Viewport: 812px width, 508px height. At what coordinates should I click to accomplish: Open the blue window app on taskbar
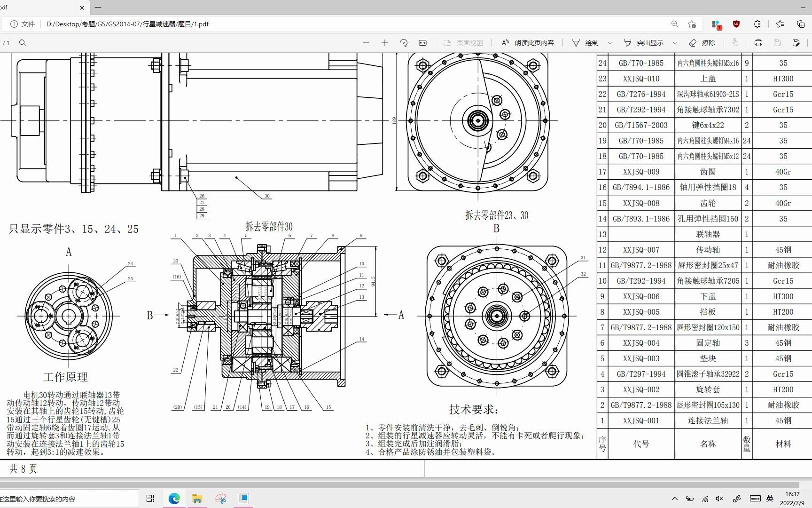(243, 499)
